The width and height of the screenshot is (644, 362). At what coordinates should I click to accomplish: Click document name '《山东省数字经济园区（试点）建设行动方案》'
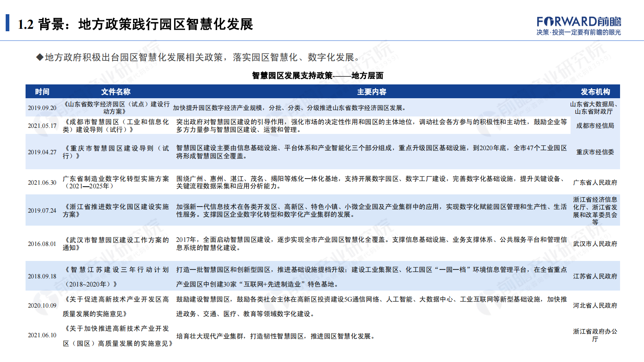(x=116, y=108)
